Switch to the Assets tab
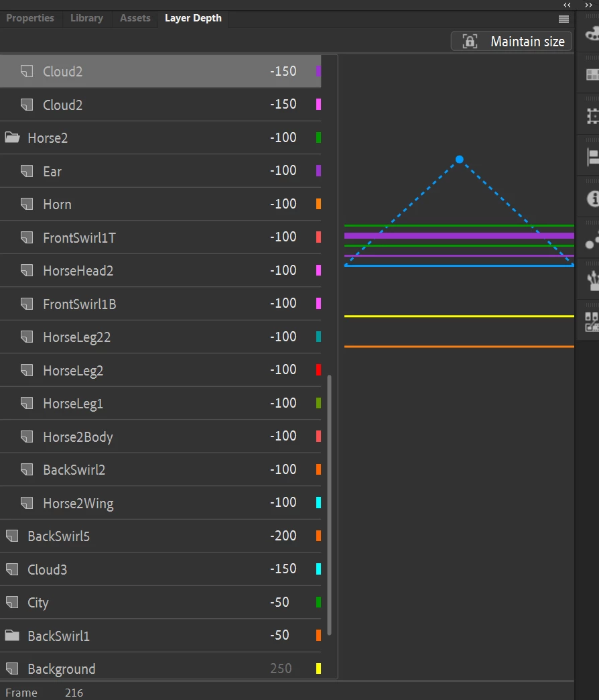This screenshot has height=700, width=599. [x=135, y=18]
